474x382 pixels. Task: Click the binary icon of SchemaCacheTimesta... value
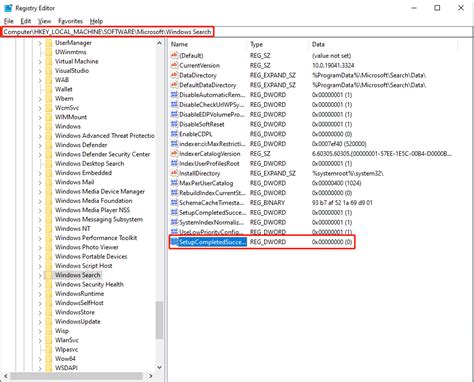pos(174,203)
